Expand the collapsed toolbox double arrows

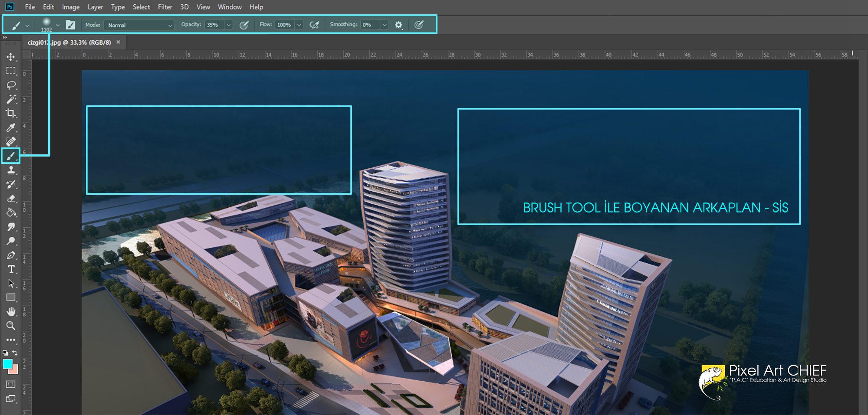5,38
